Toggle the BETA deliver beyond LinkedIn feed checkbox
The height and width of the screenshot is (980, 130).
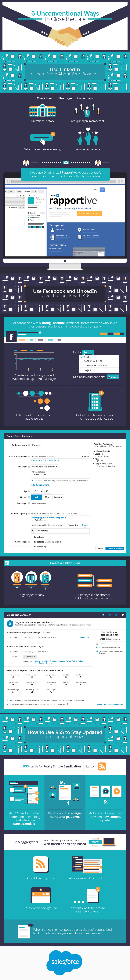click(8, 704)
